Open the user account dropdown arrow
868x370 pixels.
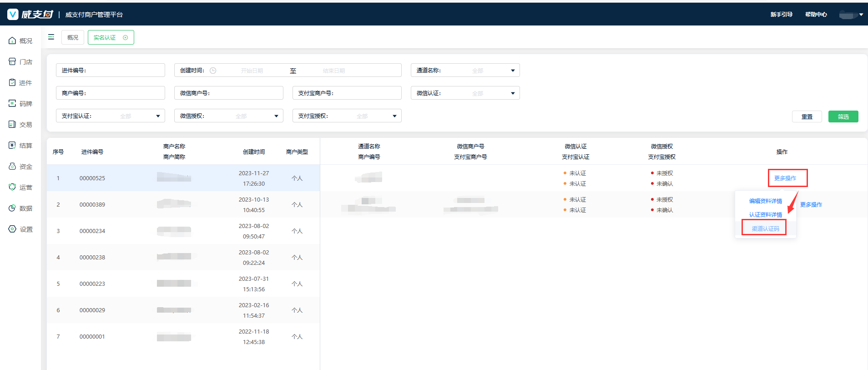861,15
